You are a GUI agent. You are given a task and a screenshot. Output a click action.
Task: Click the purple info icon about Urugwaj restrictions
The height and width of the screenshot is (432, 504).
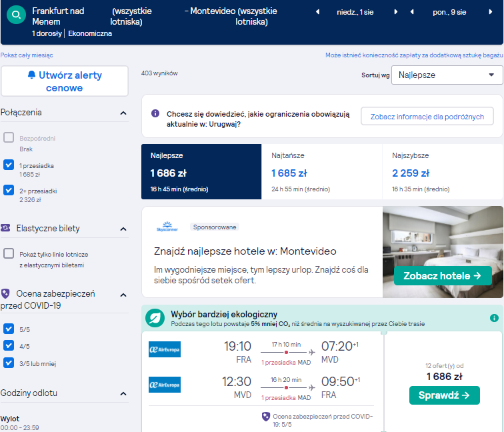[155, 113]
